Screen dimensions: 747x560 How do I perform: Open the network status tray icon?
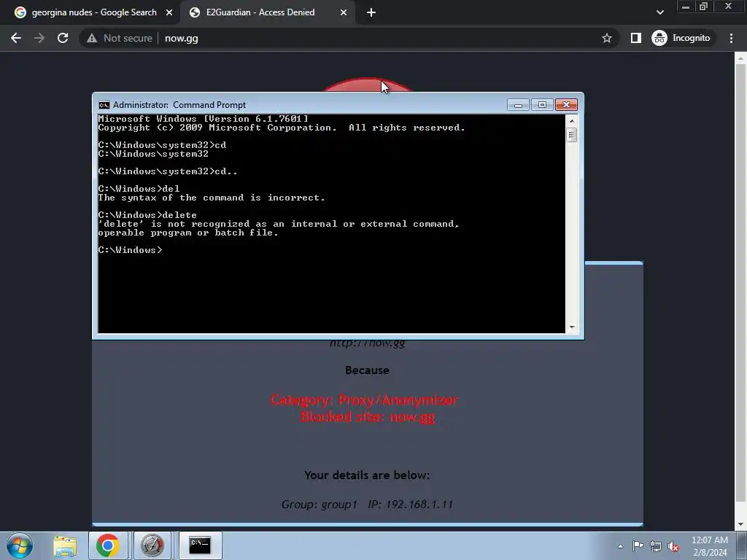pos(656,546)
